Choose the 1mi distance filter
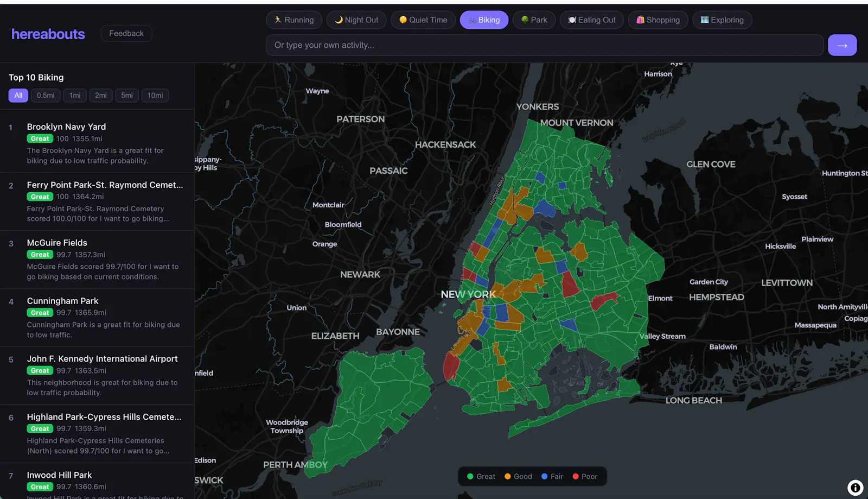 [x=75, y=96]
